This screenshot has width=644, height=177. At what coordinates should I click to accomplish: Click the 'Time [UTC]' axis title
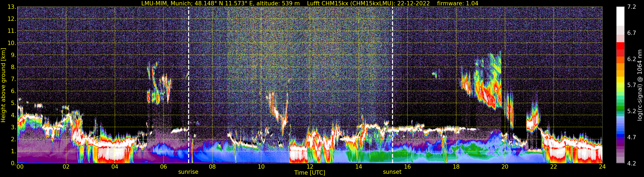point(310,173)
